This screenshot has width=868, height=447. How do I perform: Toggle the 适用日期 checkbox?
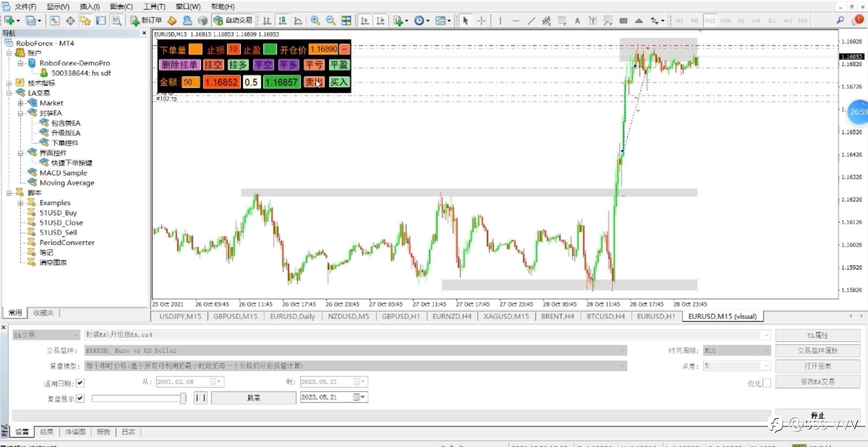pos(80,383)
